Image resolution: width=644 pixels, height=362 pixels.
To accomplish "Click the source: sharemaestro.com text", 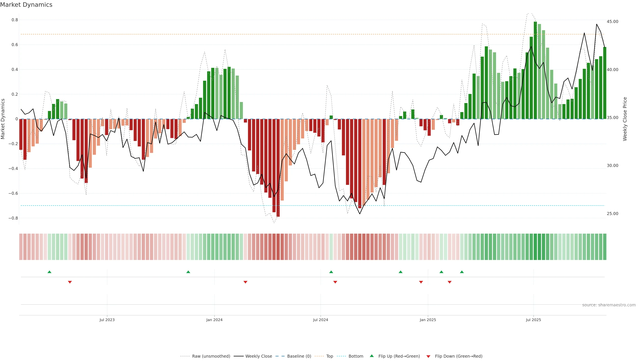I will [609, 305].
